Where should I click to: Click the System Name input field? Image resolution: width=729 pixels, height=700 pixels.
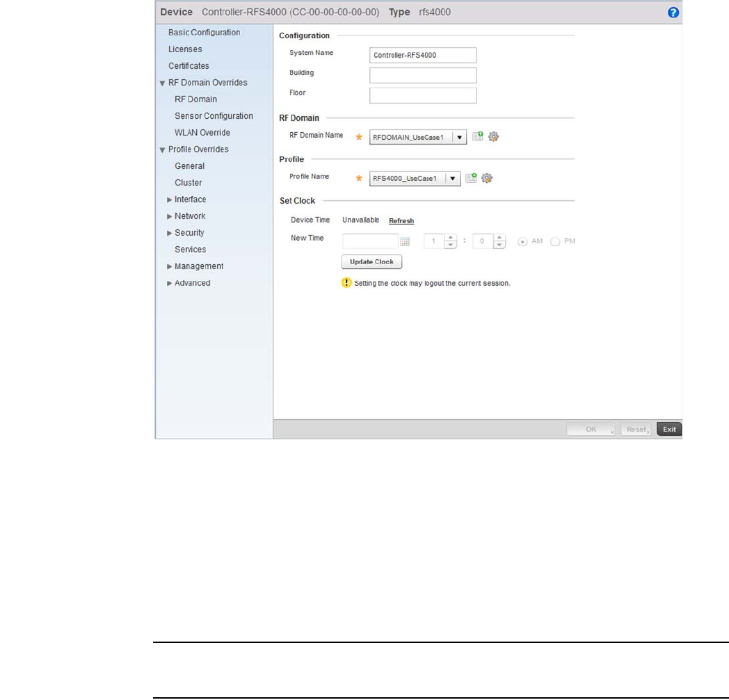point(423,55)
